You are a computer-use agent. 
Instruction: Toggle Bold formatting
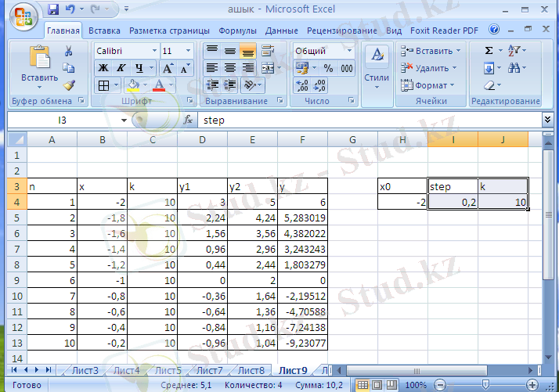tap(103, 68)
